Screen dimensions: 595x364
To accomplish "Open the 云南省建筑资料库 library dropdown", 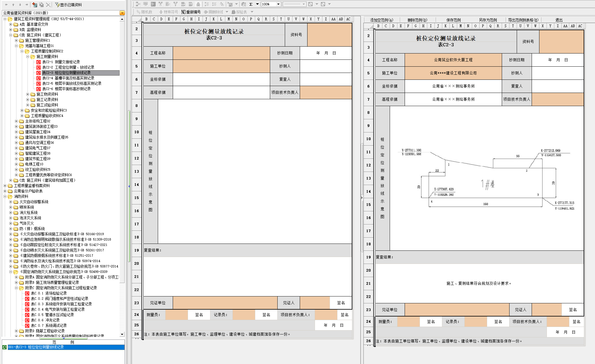I will [122, 13].
